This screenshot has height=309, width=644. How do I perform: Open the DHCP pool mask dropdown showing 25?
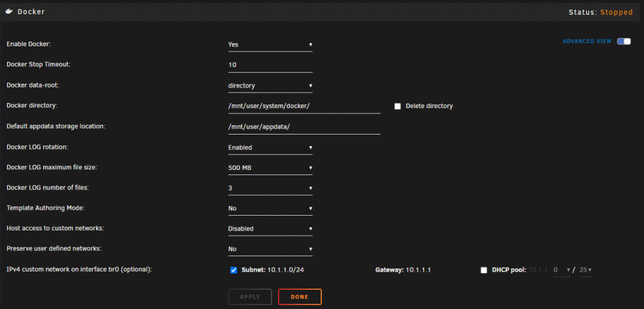[x=585, y=270]
